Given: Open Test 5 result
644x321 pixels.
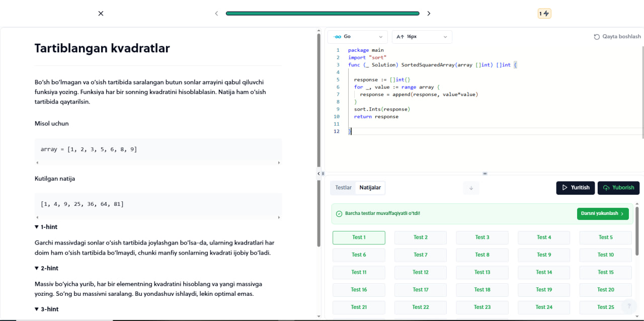Looking at the screenshot, I should [606, 237].
